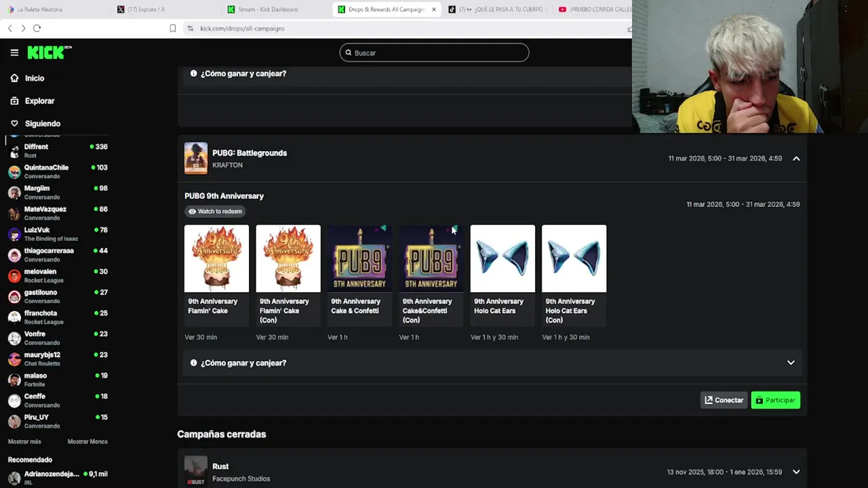
Task: Select 9th Anniversary Flamin' Cake reward
Action: click(216, 277)
